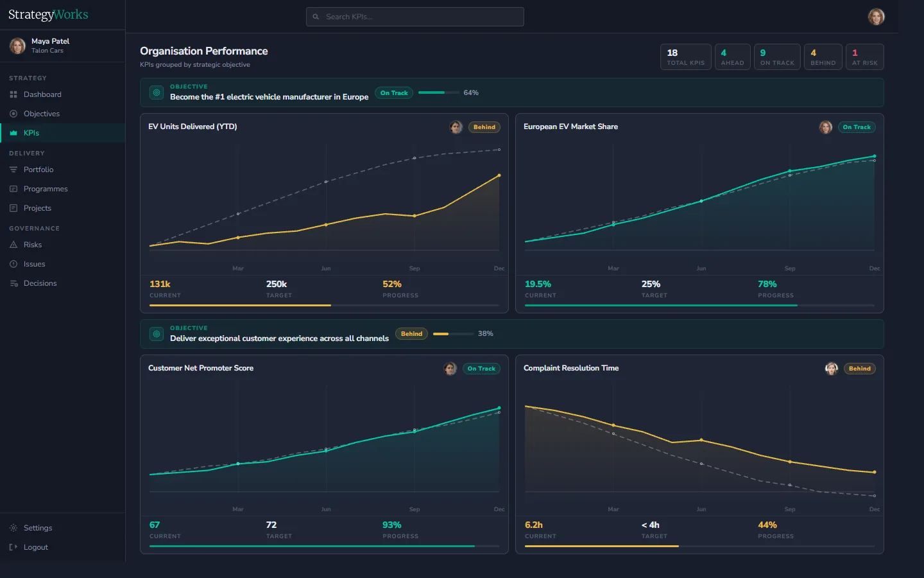Toggle the On Track badge on European EV Market Share

(x=857, y=127)
